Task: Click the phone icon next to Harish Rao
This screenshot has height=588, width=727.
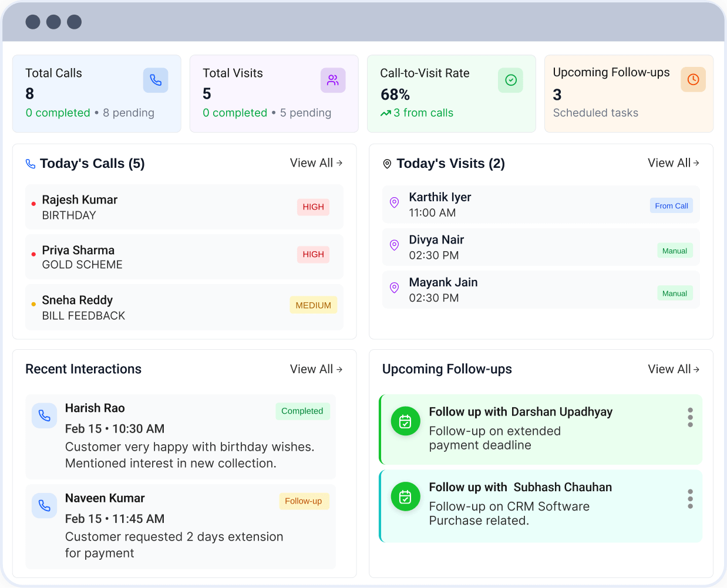Action: pyautogui.click(x=45, y=416)
